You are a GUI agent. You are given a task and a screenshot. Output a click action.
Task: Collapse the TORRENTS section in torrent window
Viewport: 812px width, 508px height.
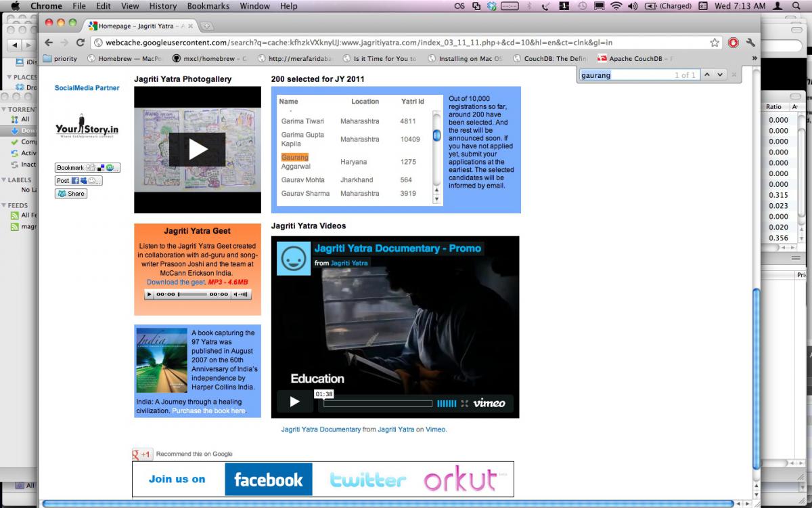(3, 109)
